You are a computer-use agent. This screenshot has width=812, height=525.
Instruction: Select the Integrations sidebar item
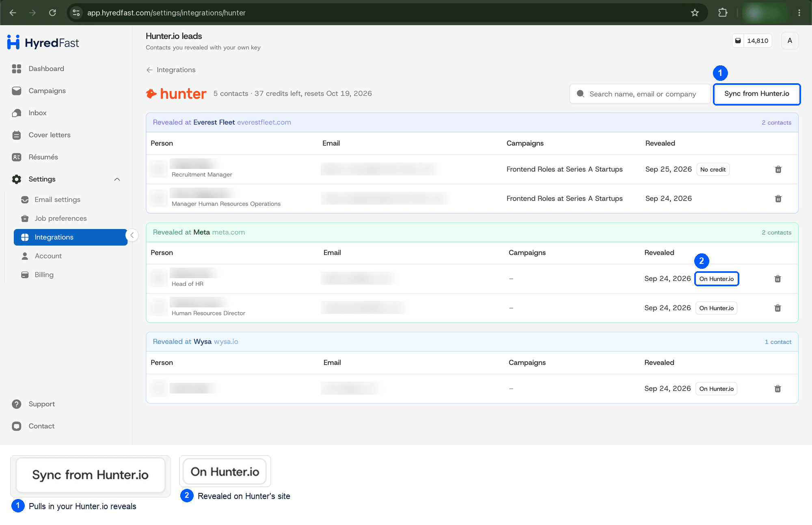(x=71, y=237)
